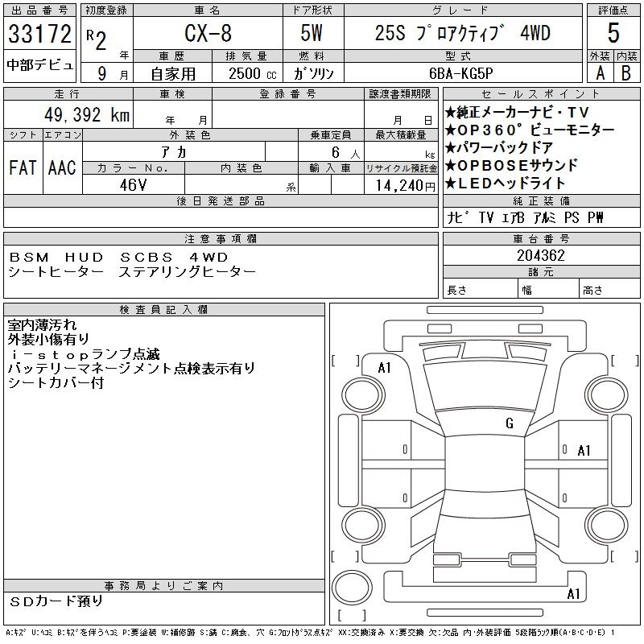
Task: Select the exterior color アカ
Action: (174, 152)
